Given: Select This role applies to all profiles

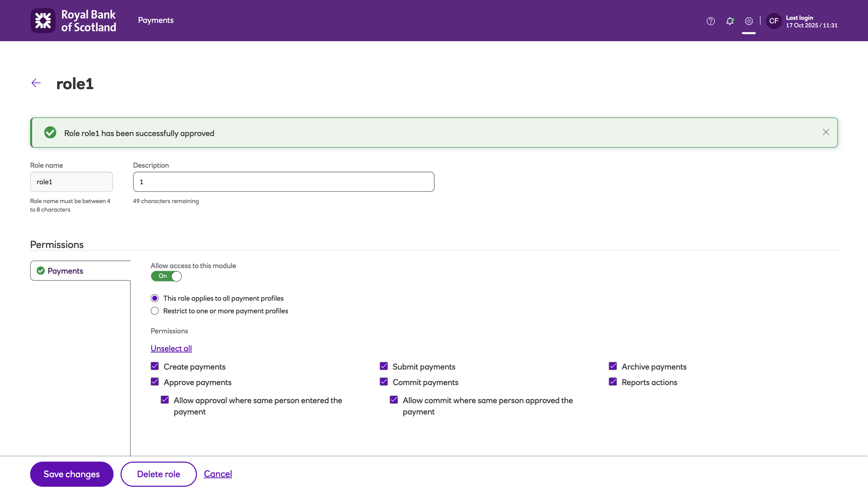Looking at the screenshot, I should (x=155, y=298).
